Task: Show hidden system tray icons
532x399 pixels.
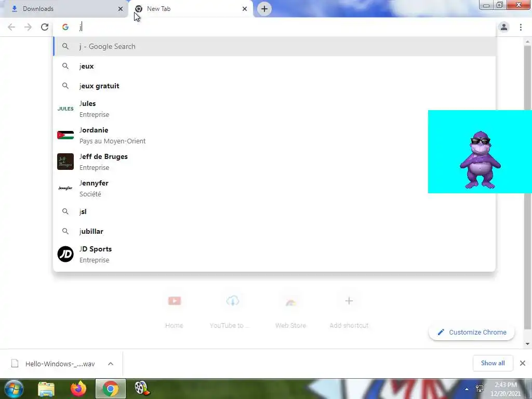Action: pos(467,389)
